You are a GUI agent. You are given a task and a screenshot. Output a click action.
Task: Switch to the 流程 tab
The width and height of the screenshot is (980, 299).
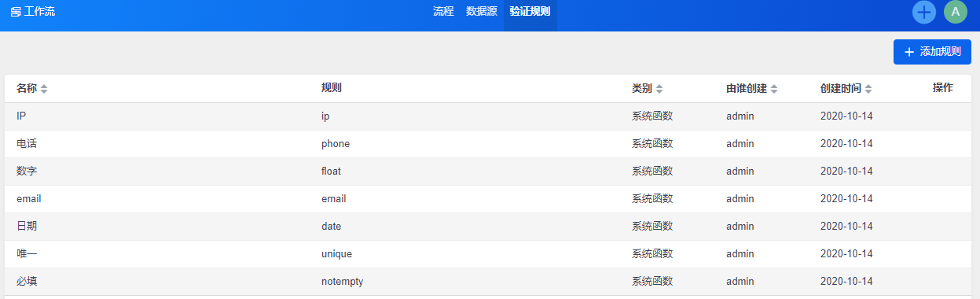pos(444,12)
